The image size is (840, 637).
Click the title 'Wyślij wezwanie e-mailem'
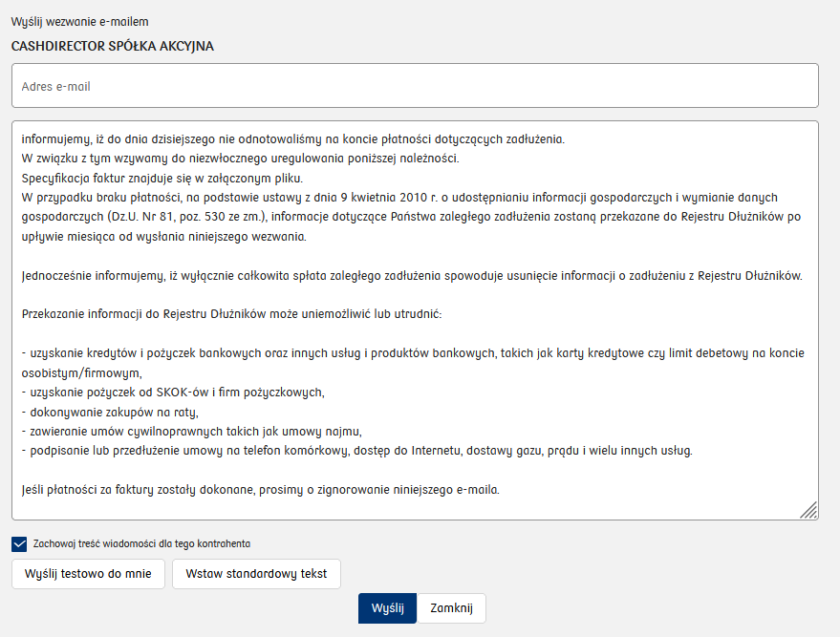pyautogui.click(x=80, y=22)
